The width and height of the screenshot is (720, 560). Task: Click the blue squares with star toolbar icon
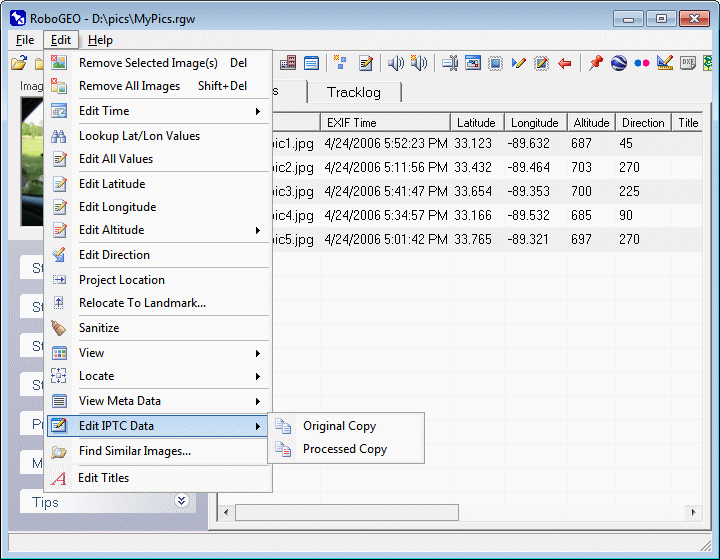point(340,63)
